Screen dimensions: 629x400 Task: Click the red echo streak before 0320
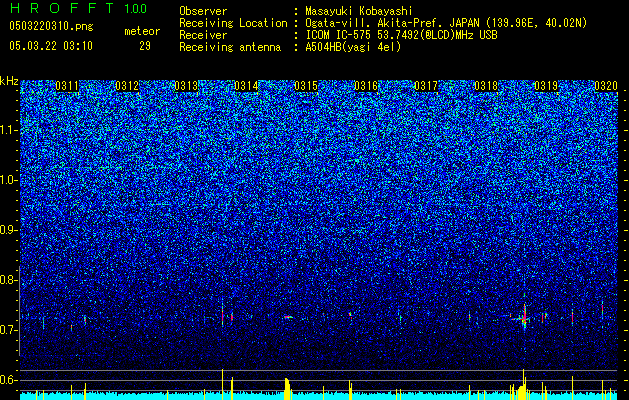point(602,309)
